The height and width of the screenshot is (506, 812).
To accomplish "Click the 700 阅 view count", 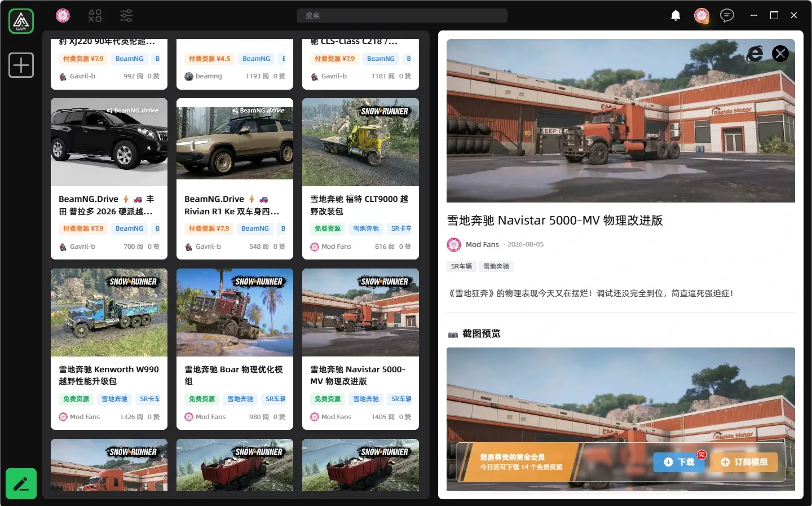I will 133,247.
